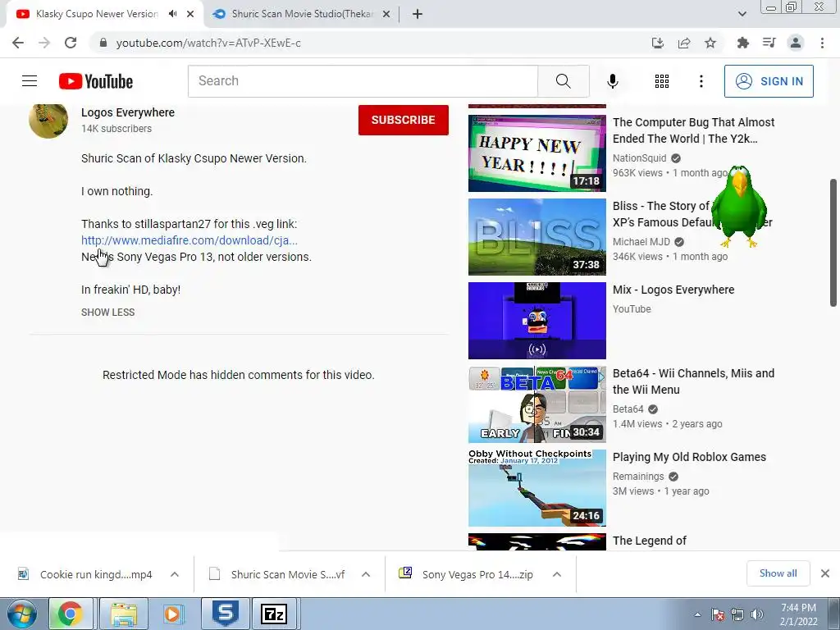
Task: Open Chrome from the taskbar
Action: 71,614
